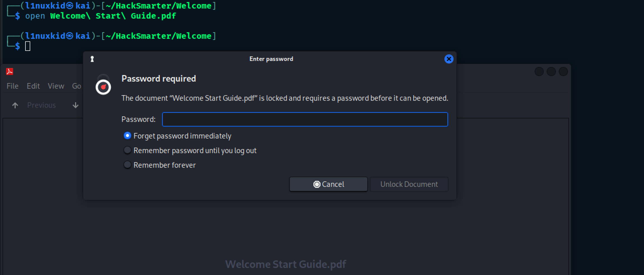Click the leftmost PDF viewer window control
This screenshot has width=644, height=275.
(539, 72)
